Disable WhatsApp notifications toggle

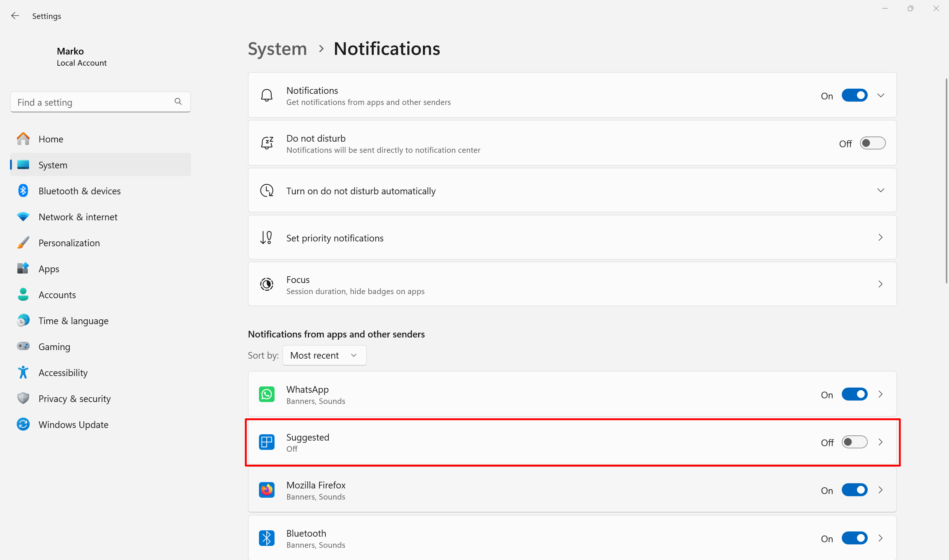pos(854,394)
